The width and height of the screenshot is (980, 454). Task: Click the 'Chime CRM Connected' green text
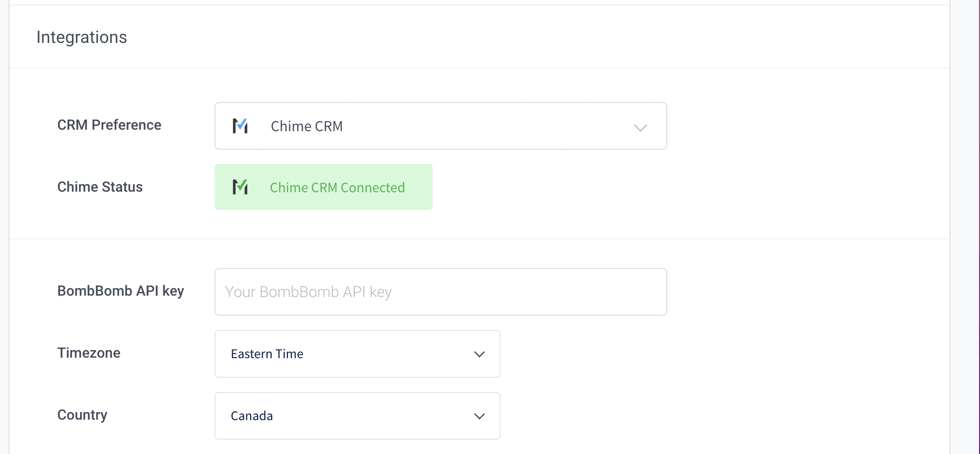[x=337, y=187]
